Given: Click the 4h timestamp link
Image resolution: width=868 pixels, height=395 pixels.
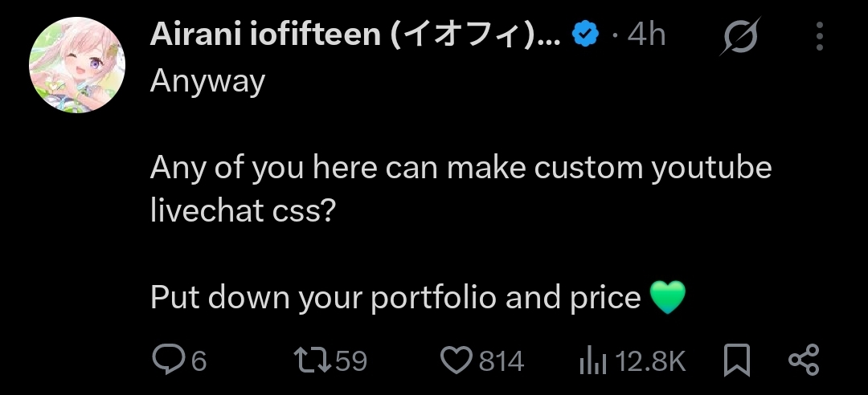Looking at the screenshot, I should click(x=647, y=35).
